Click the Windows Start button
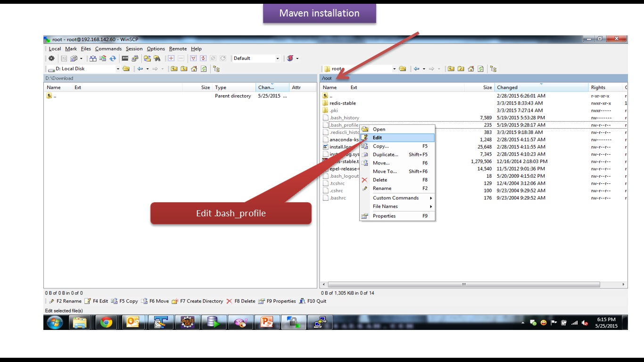 (x=55, y=322)
